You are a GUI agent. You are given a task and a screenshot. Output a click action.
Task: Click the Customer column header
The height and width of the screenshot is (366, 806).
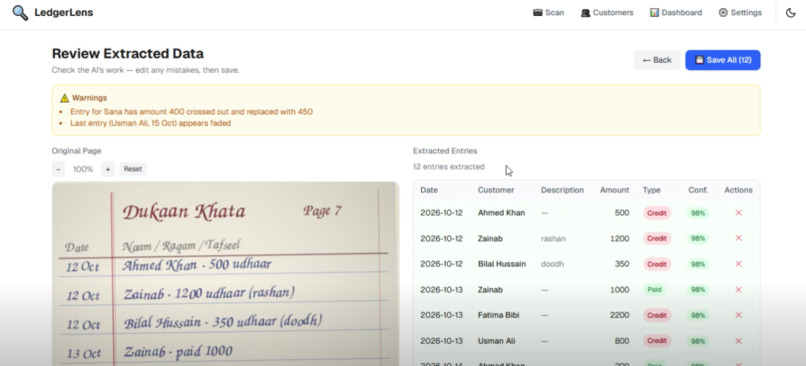point(496,190)
